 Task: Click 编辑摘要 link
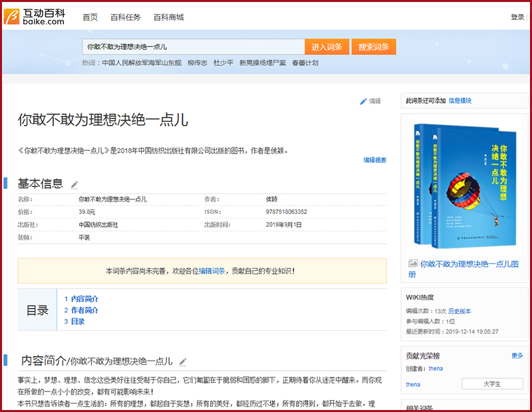point(374,160)
